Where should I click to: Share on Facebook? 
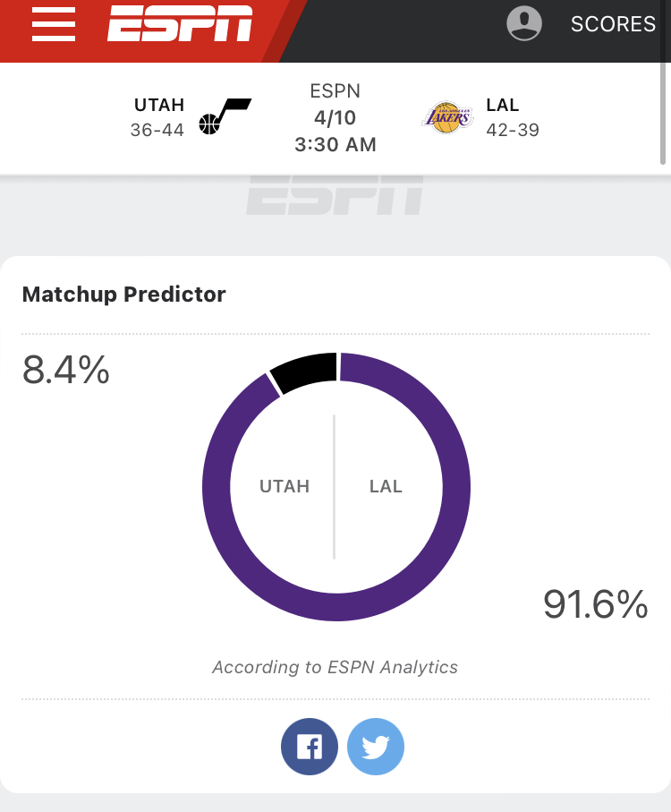[310, 747]
